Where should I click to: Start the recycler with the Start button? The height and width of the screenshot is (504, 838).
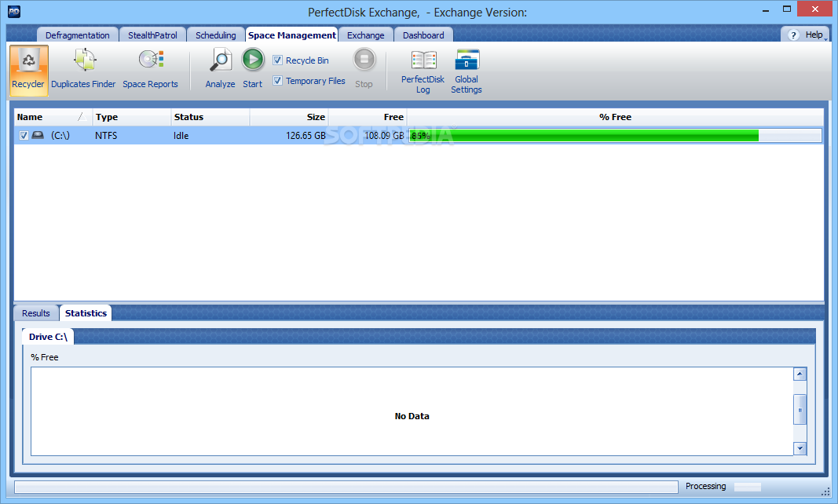click(x=253, y=68)
